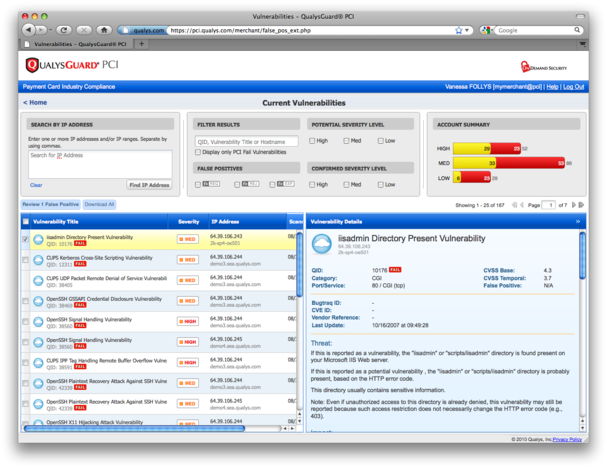The height and width of the screenshot is (468, 607).
Task: Check Potential Severity Med checkbox
Action: pos(346,141)
